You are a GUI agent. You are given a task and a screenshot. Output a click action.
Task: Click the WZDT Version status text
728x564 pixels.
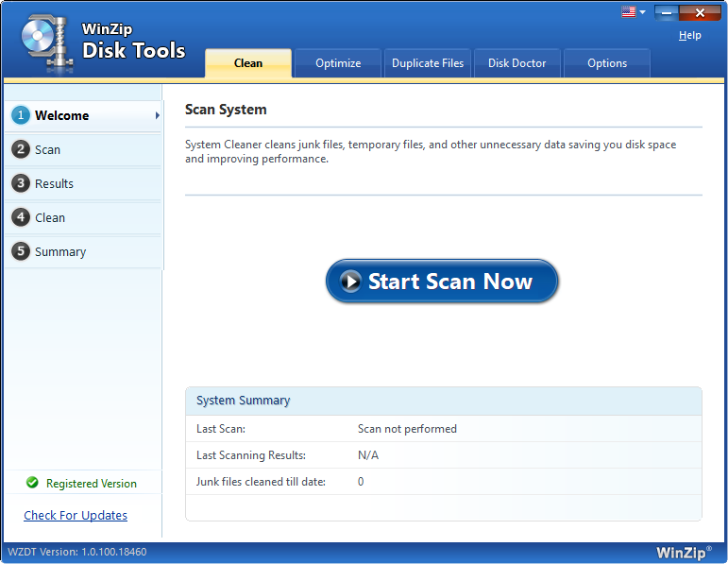pos(77,552)
